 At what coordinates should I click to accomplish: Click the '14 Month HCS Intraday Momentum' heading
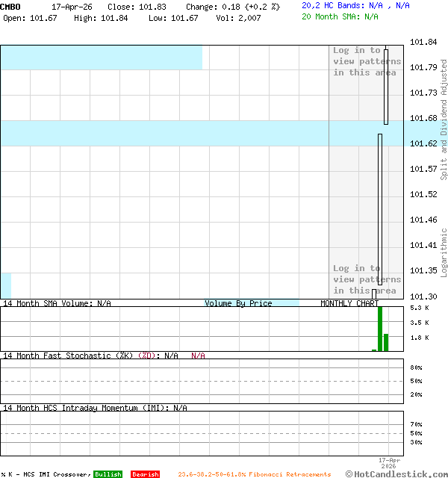point(84,408)
